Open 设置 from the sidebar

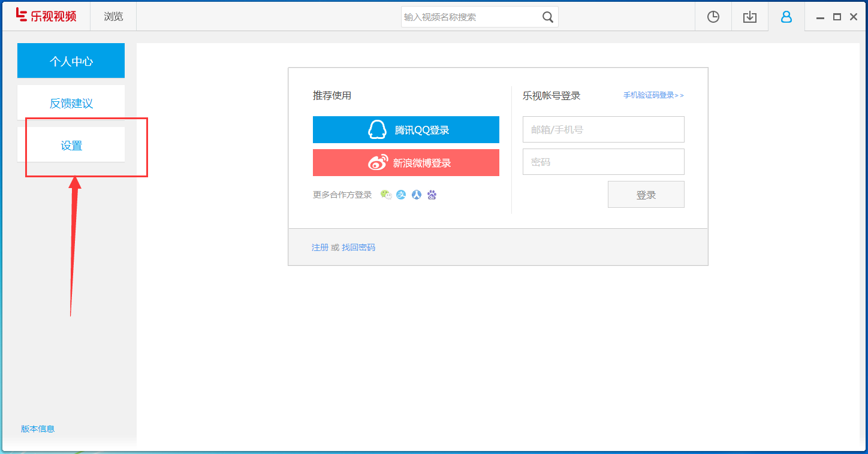click(71, 145)
